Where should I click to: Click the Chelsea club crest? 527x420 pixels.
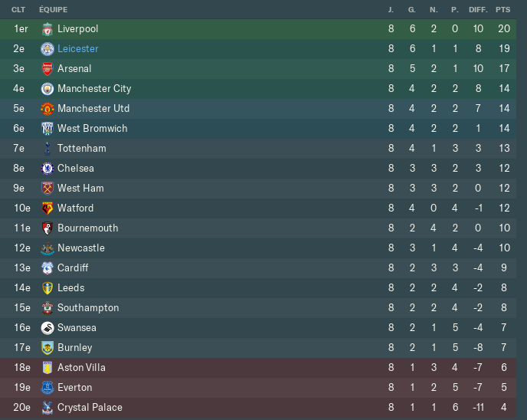pos(47,168)
